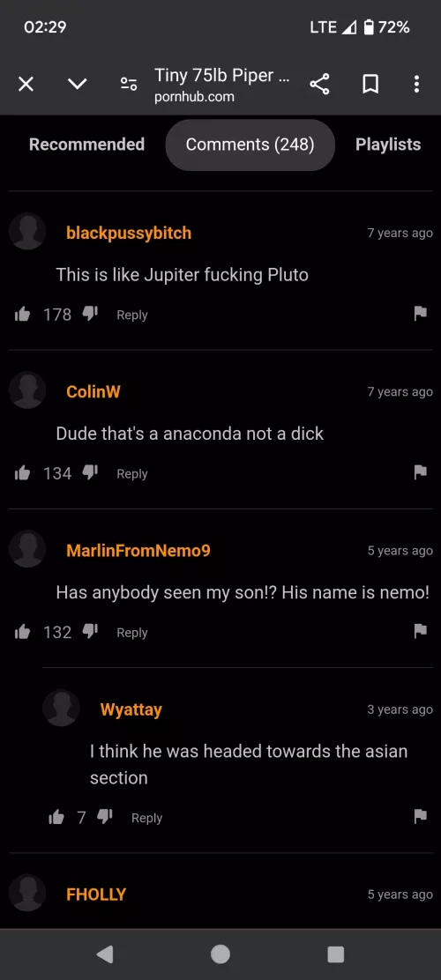441x980 pixels.
Task: Flag the MarlinFromNemo9 comment
Action: pos(421,631)
